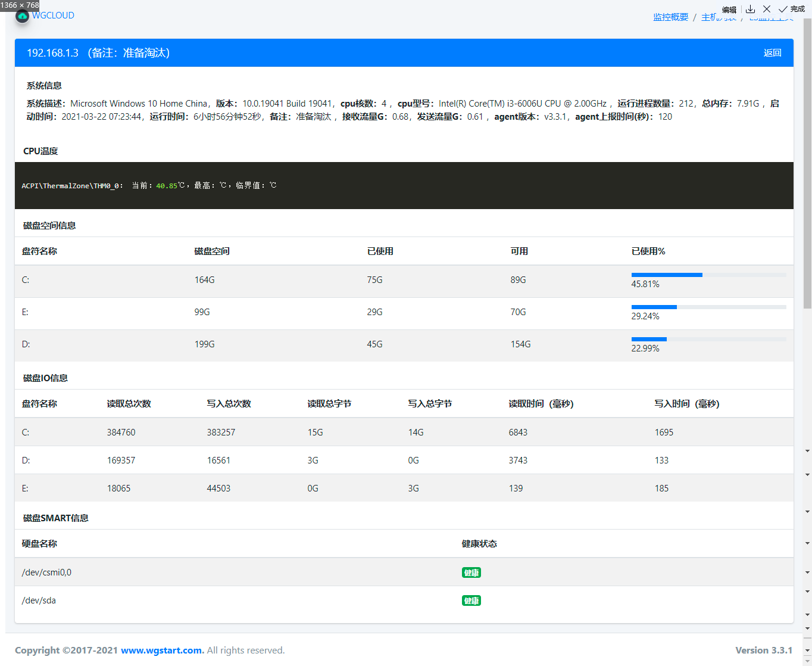This screenshot has height=666, width=812.
Task: Select the ES监控工具 breadcrumb item
Action: pyautogui.click(x=772, y=17)
